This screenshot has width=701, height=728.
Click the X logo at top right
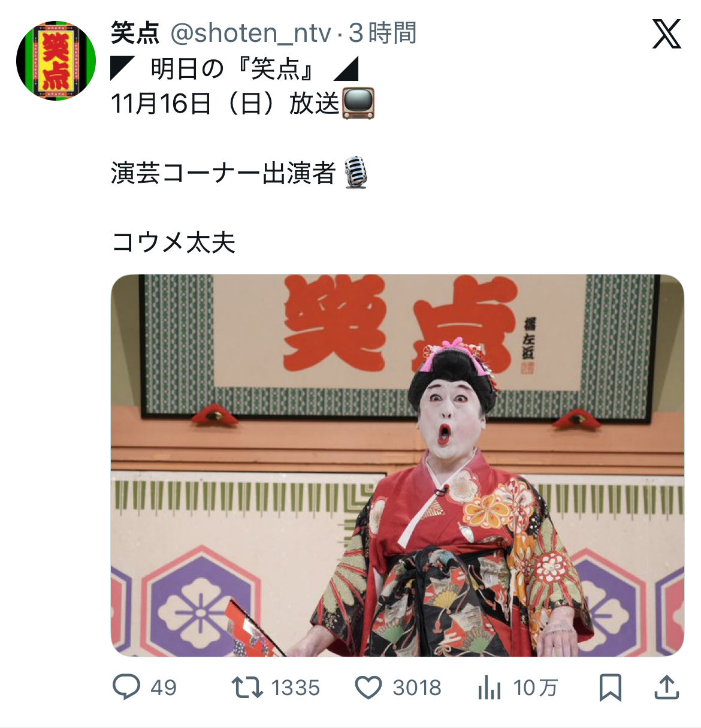click(666, 34)
